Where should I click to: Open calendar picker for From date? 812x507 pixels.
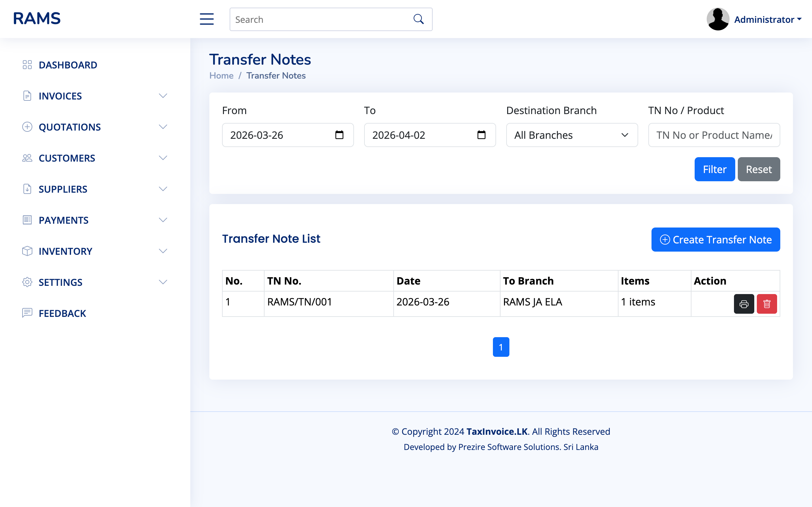coord(339,135)
